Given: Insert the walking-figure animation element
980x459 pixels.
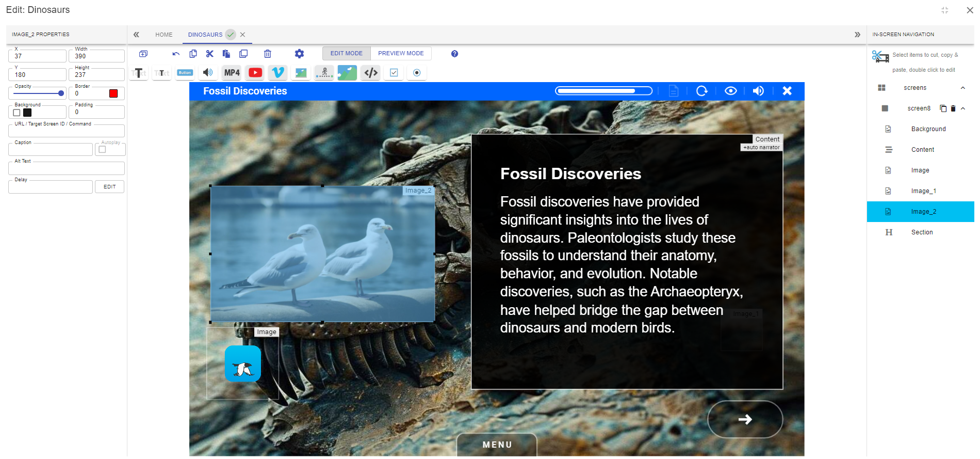Looking at the screenshot, I should pos(324,73).
